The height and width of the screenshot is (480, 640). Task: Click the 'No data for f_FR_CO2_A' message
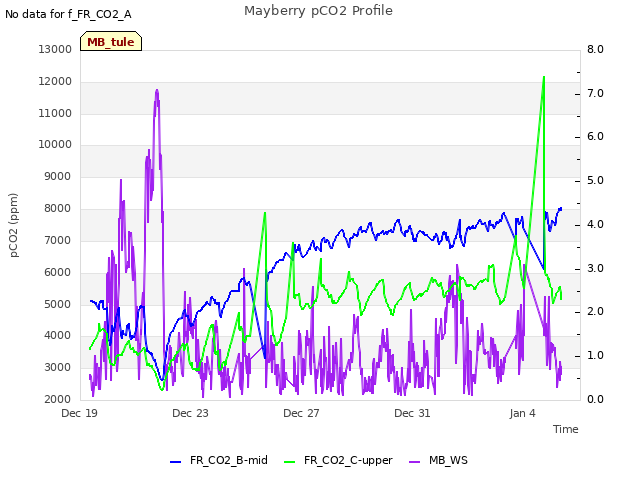click(x=68, y=14)
